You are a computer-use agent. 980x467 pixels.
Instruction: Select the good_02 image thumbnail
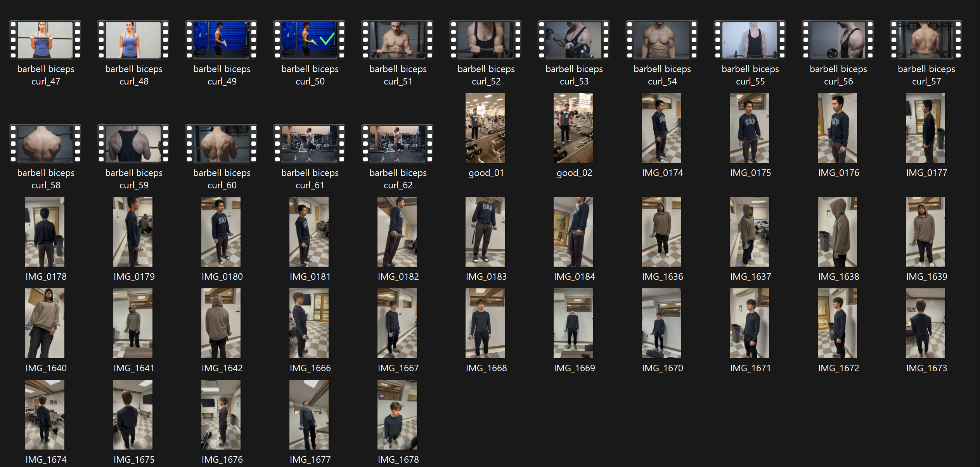[x=573, y=128]
